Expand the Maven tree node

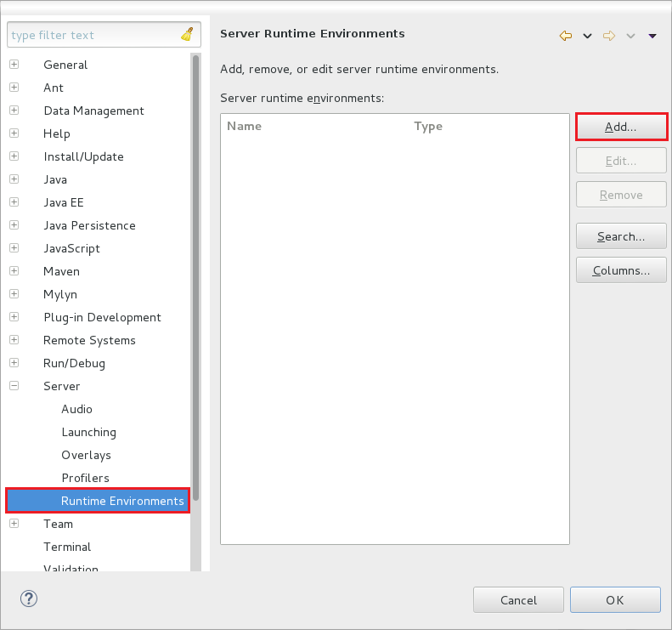click(x=14, y=270)
